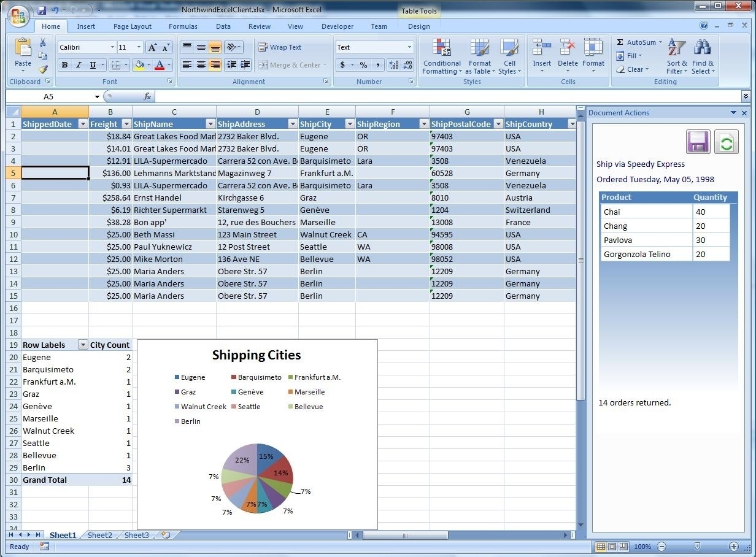The height and width of the screenshot is (557, 756).
Task: Close the Document Actions pane
Action: coord(744,112)
